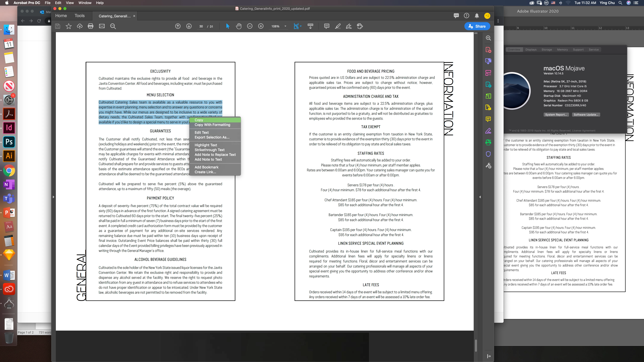
Task: Select the arrow Selection tool
Action: (x=228, y=26)
